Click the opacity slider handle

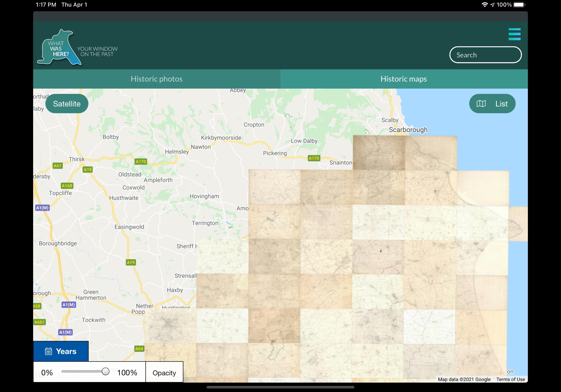(x=105, y=372)
